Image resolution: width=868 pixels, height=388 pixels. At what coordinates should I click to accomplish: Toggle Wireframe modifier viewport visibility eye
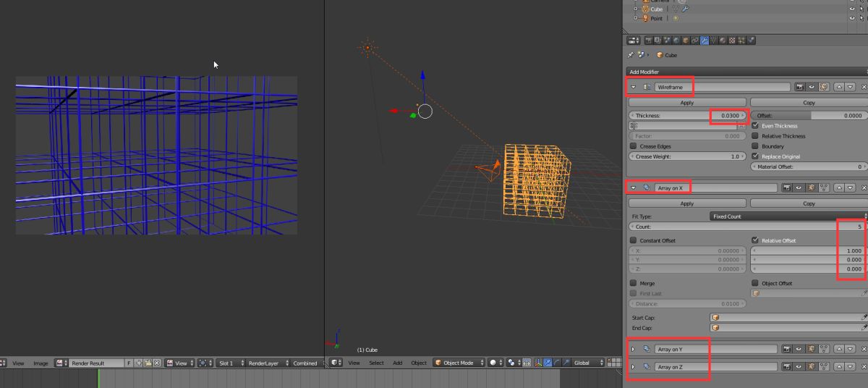(x=812, y=87)
